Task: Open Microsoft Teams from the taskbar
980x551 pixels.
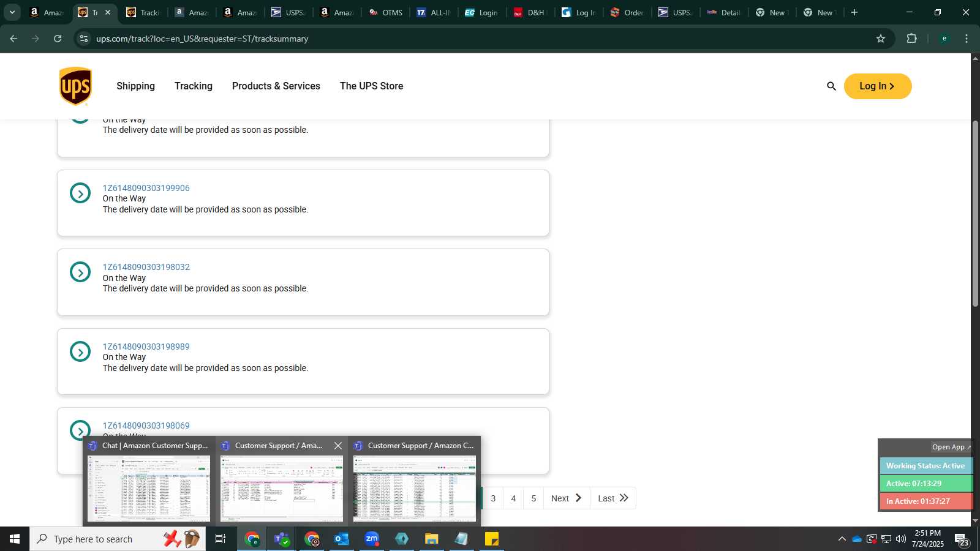Action: click(282, 539)
